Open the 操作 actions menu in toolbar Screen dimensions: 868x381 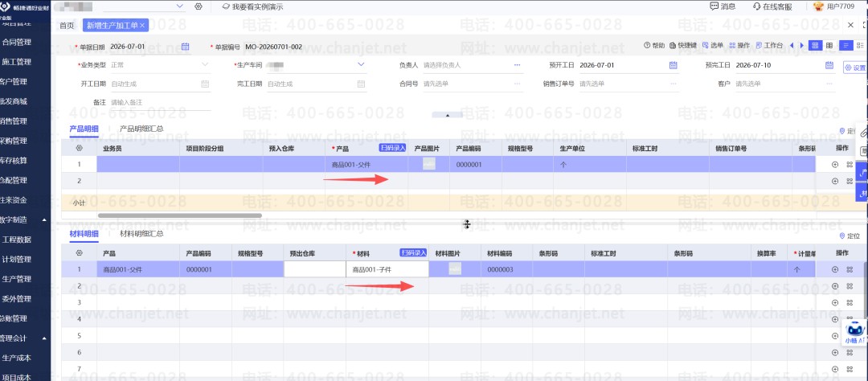[739, 45]
